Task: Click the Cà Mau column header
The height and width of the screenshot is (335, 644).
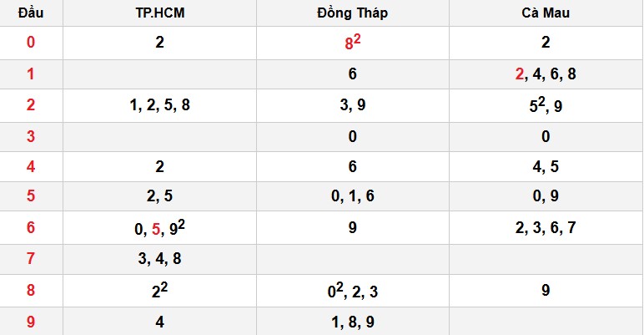Action: pyautogui.click(x=546, y=13)
